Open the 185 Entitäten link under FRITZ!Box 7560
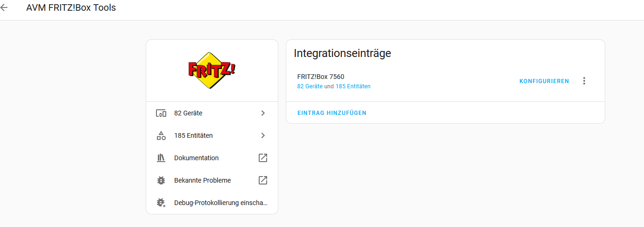 [x=353, y=86]
